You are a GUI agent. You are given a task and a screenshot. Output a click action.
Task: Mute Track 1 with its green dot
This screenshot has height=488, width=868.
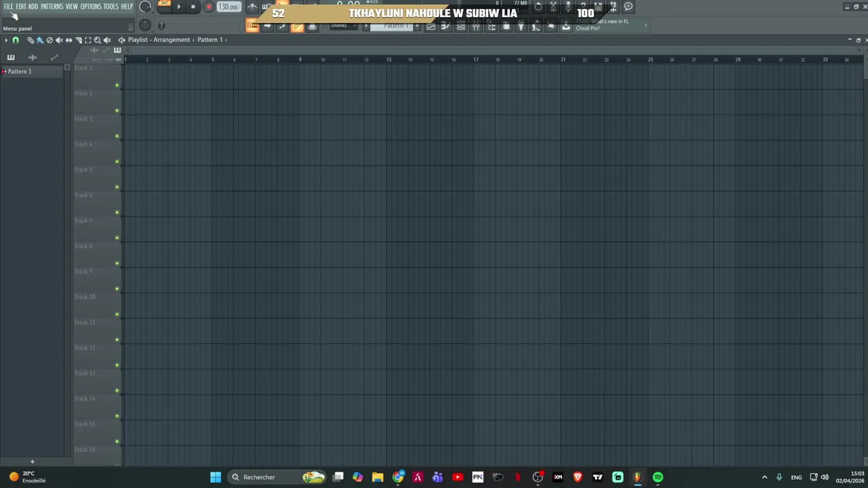coord(117,85)
